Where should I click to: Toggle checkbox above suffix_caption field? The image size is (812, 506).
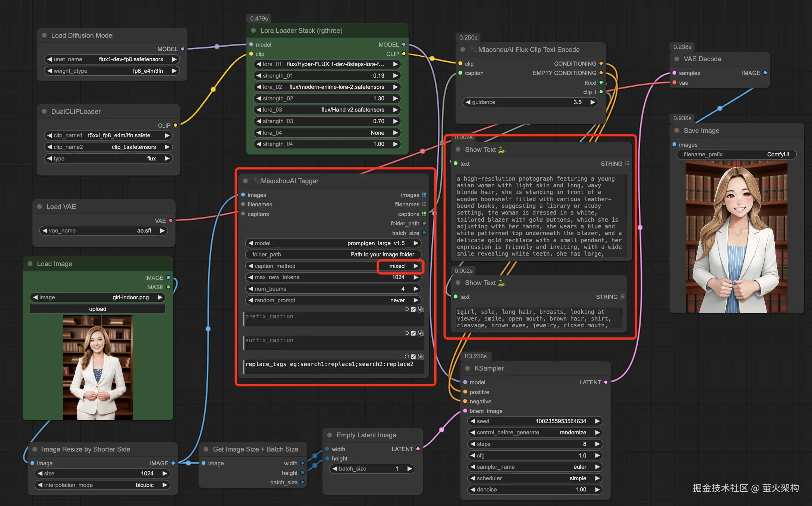(x=413, y=333)
